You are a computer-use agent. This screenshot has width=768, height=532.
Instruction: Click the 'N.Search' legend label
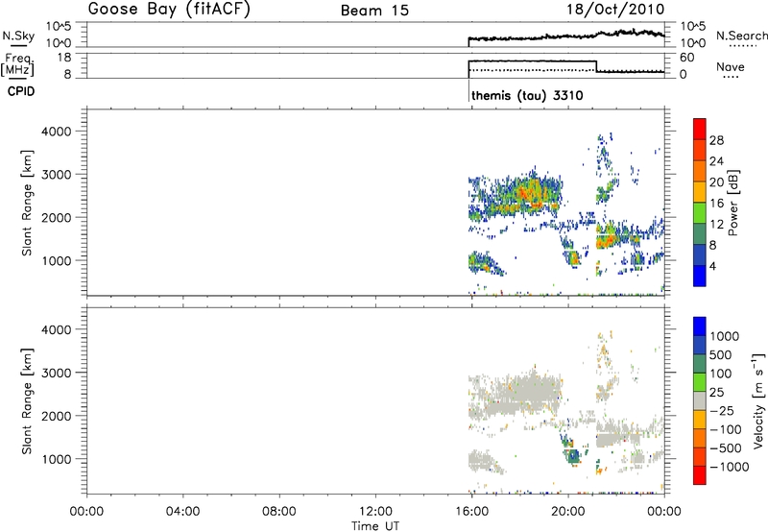pyautogui.click(x=741, y=36)
